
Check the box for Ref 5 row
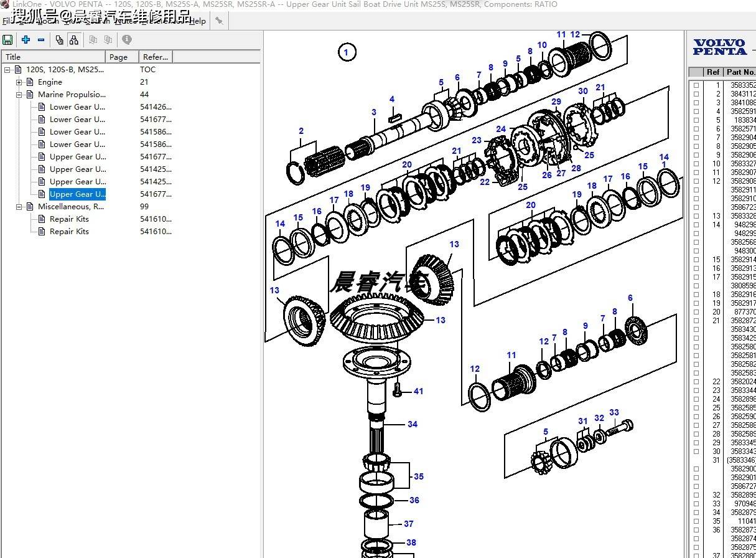(x=696, y=120)
